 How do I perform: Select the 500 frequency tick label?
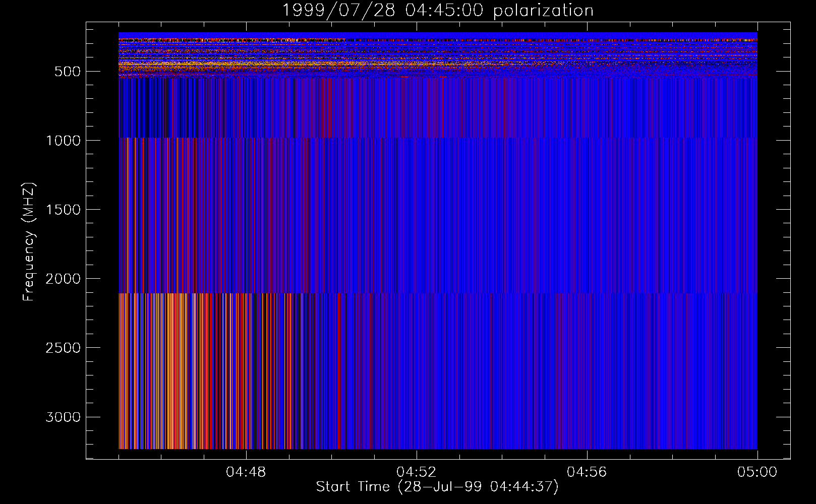coord(67,72)
